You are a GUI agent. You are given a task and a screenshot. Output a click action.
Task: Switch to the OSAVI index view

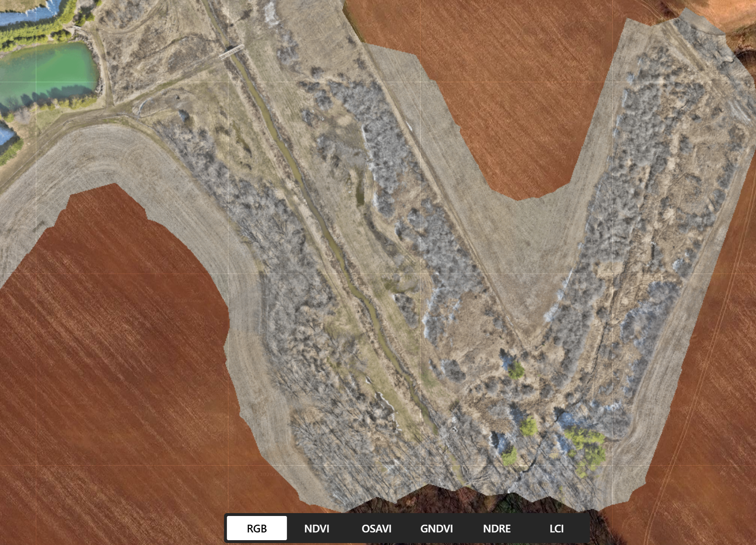point(377,528)
